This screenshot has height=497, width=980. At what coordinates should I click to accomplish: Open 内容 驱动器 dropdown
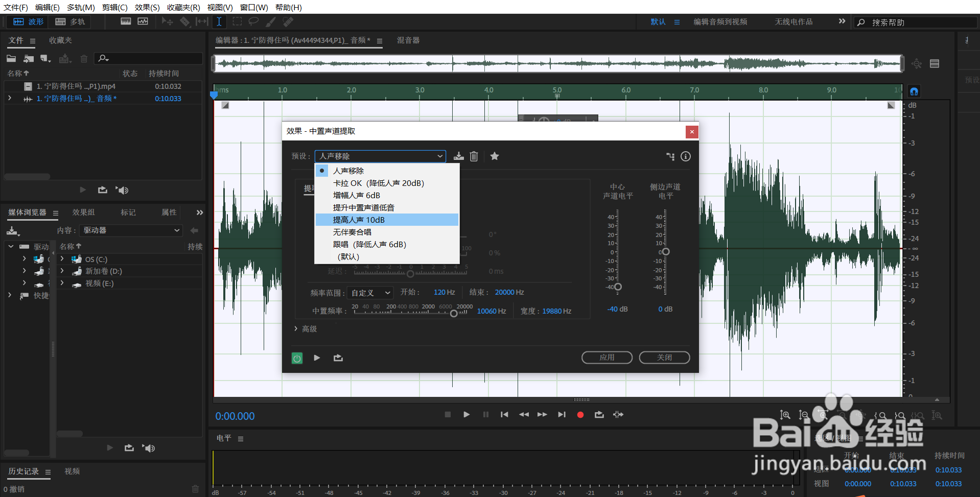[x=131, y=230]
